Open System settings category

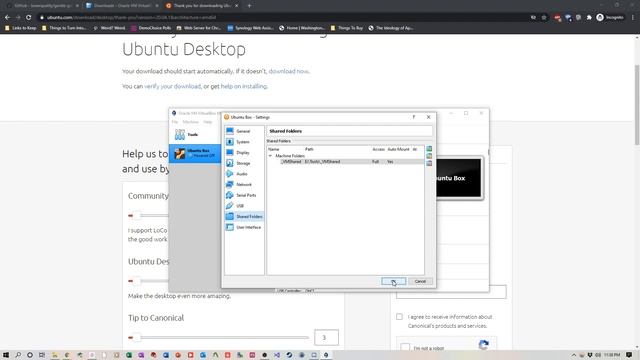244,142
